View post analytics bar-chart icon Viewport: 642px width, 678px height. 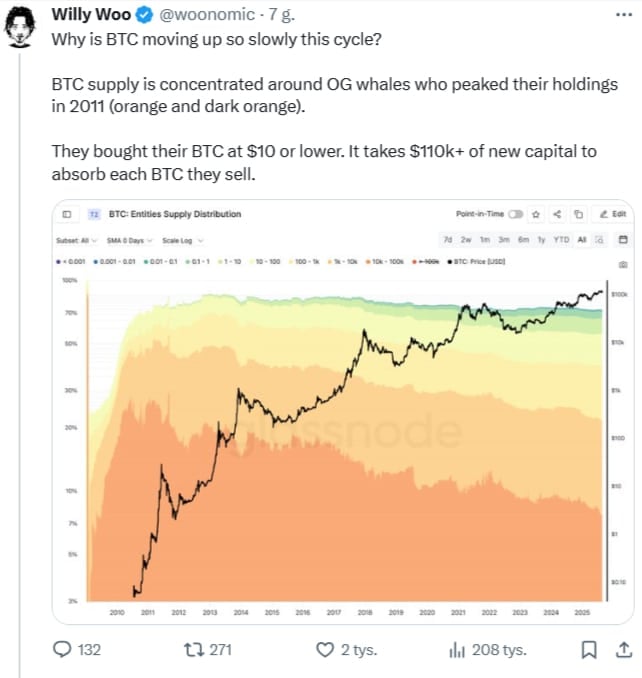click(457, 650)
